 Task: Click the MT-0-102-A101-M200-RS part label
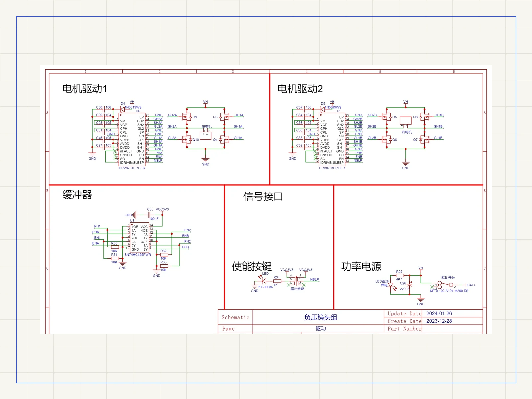[x=449, y=291]
